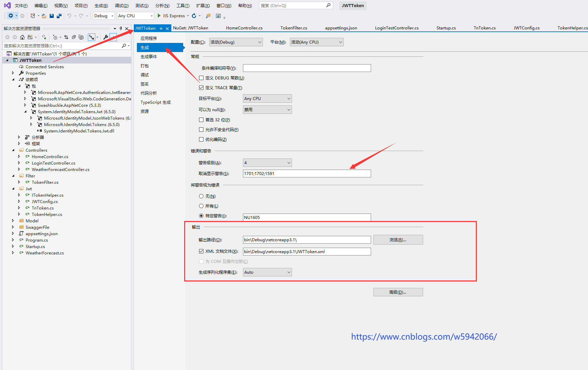This screenshot has width=588, height=370.
Task: Click the Navigate Backward arrow icon
Action: tap(11, 16)
